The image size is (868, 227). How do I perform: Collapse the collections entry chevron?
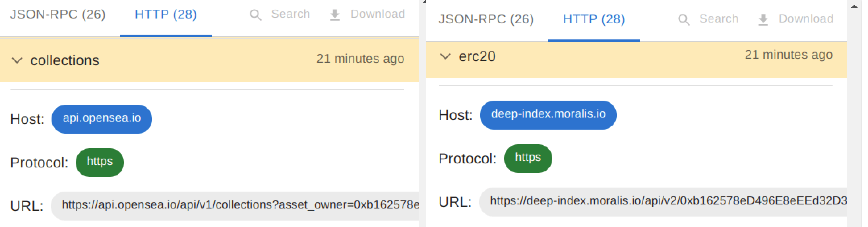[17, 61]
